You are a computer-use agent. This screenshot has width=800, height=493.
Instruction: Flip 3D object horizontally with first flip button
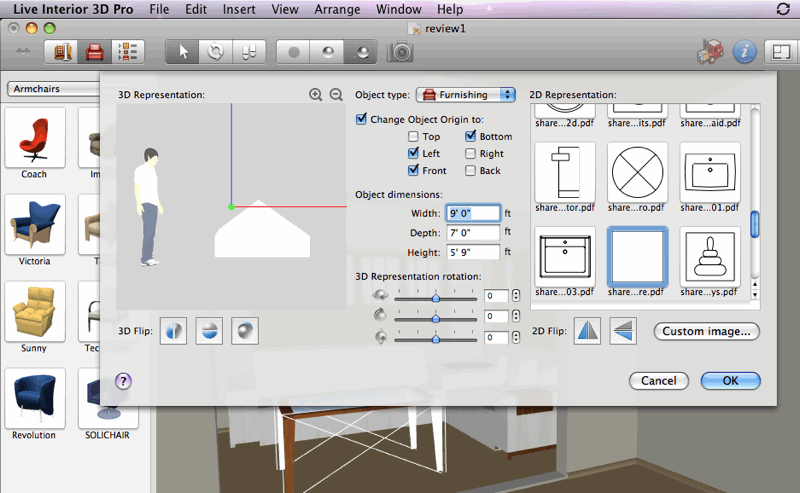click(173, 331)
